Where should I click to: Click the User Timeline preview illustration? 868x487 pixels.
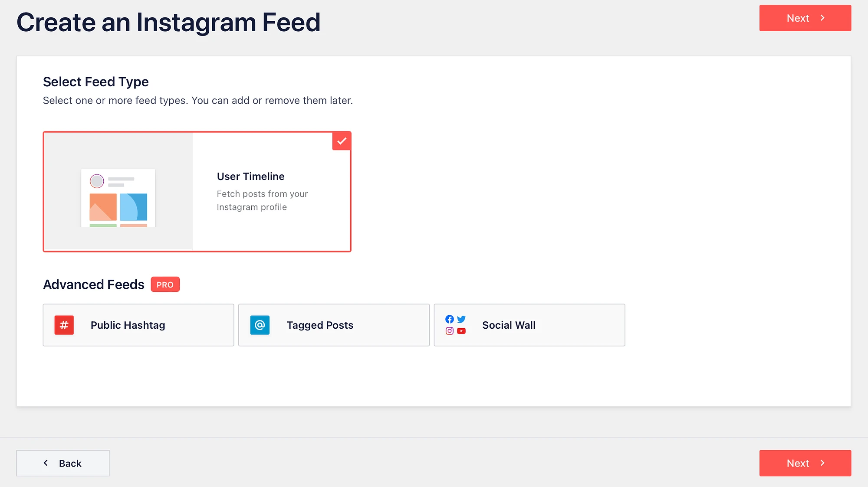pyautogui.click(x=118, y=197)
